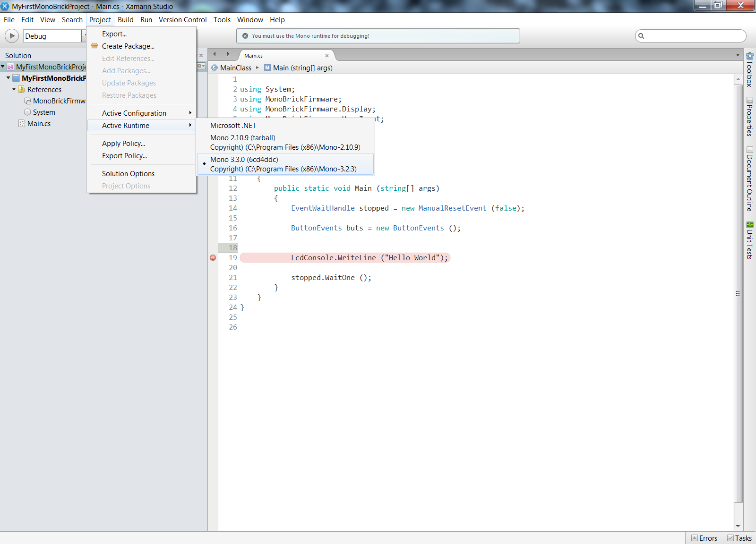Click the status message about the Mono runtime
The height and width of the screenshot is (544, 756).
click(310, 36)
